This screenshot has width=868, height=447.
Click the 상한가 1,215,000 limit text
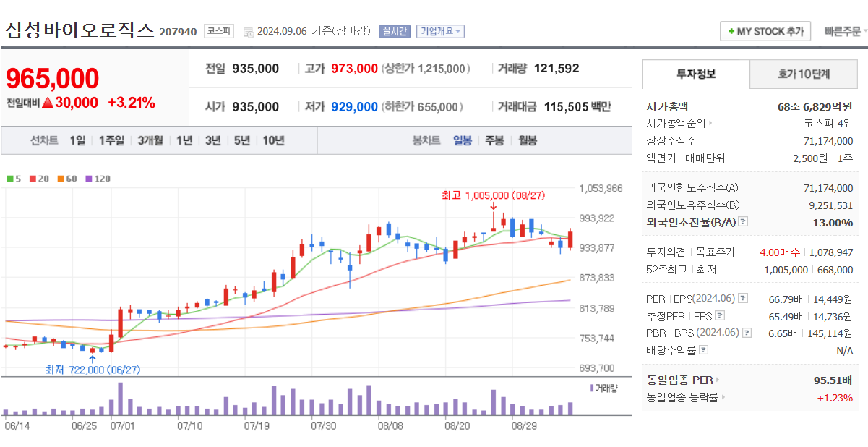[426, 69]
